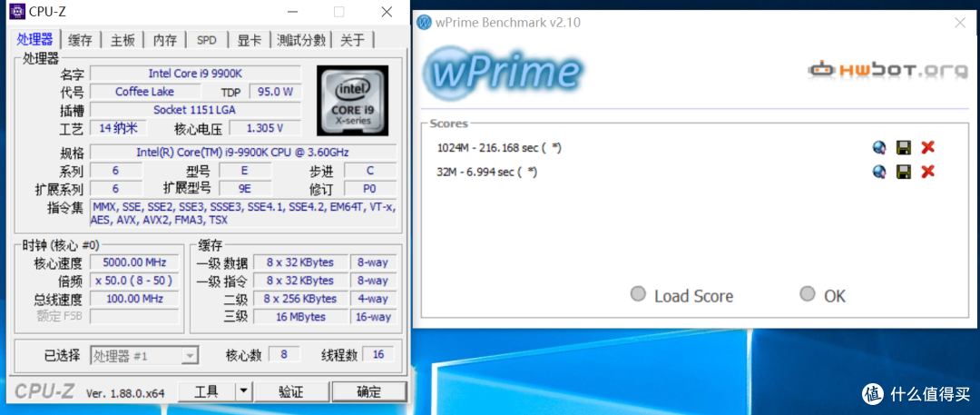This screenshot has width=980, height=415.
Task: Click the core count value 8
Action: coord(284,354)
